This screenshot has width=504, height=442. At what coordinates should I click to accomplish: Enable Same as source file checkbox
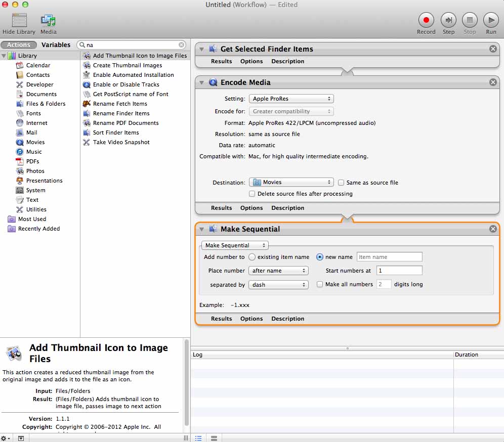coord(342,183)
